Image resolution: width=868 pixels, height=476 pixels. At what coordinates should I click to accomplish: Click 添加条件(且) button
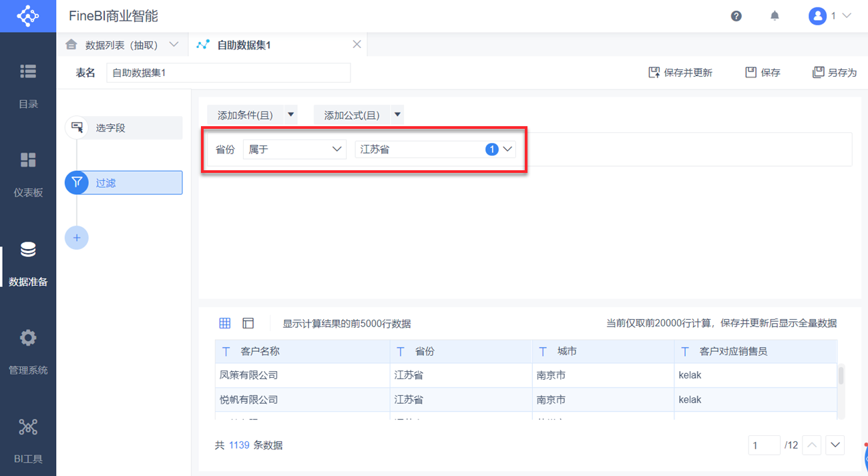[x=245, y=115]
